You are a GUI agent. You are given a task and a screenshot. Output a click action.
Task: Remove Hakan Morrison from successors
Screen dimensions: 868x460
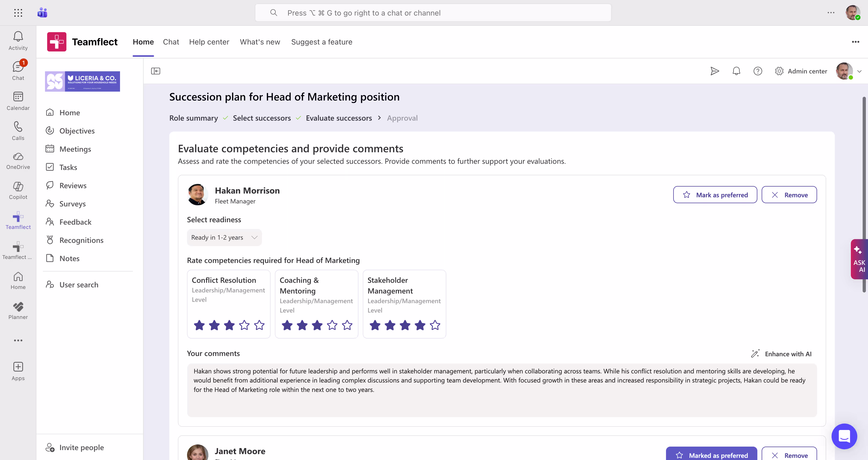(x=789, y=195)
